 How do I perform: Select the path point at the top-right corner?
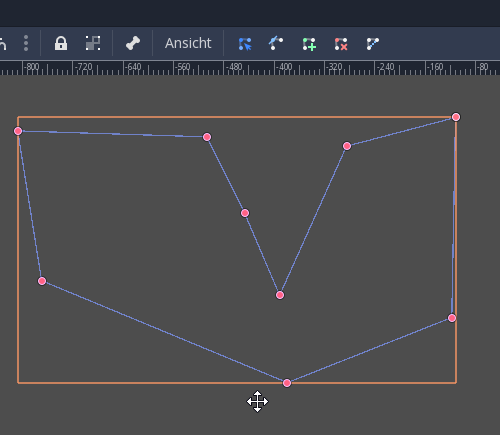pos(456,117)
